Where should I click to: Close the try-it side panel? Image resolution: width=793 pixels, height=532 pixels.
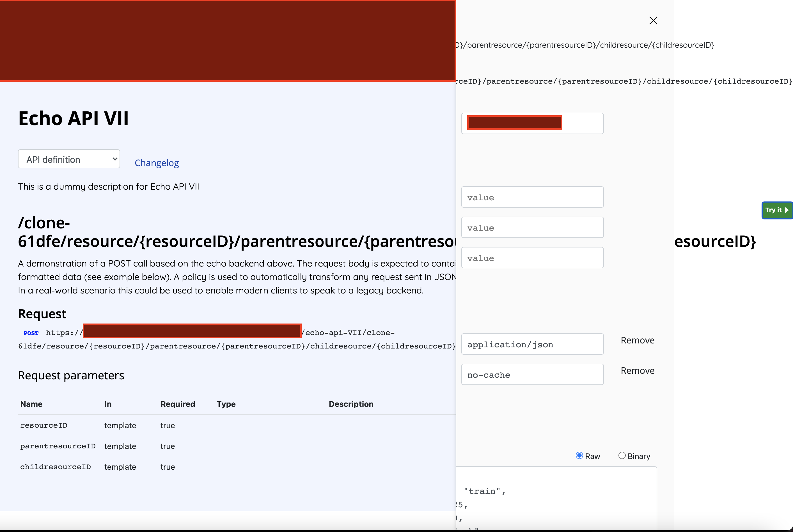click(653, 21)
